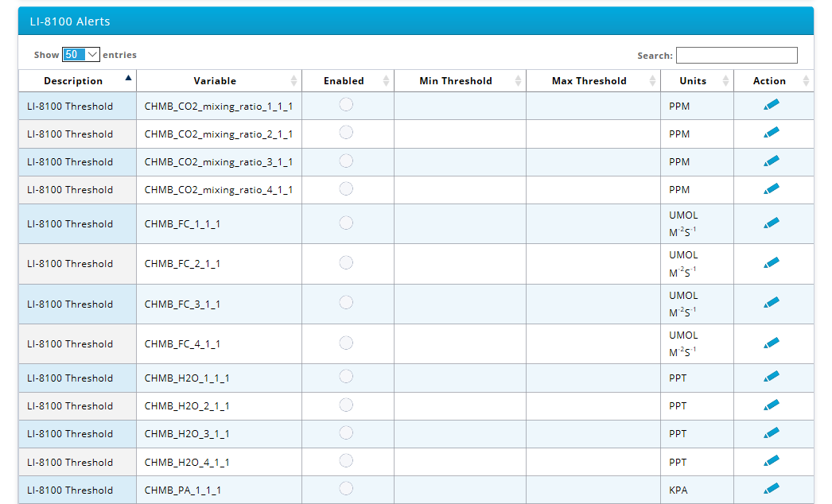This screenshot has height=504, width=832.
Task: Open edit pencil for CHMB_FC_2_1_1 row
Action: (772, 262)
